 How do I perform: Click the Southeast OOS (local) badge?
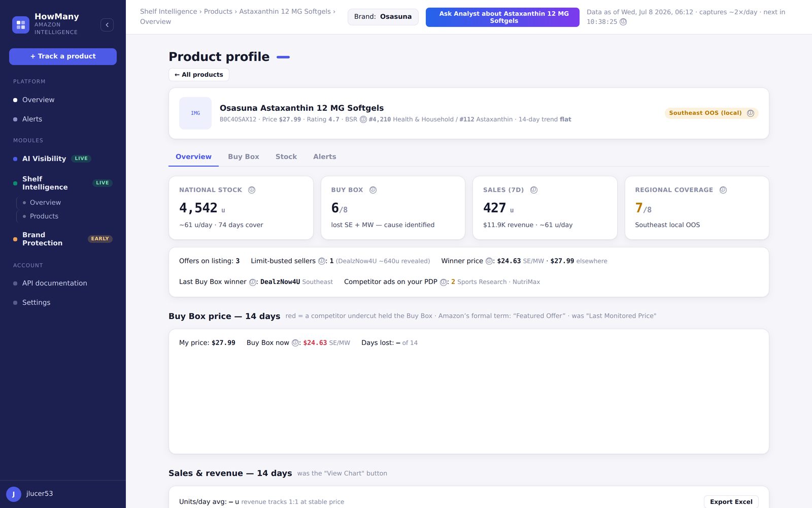coord(712,113)
